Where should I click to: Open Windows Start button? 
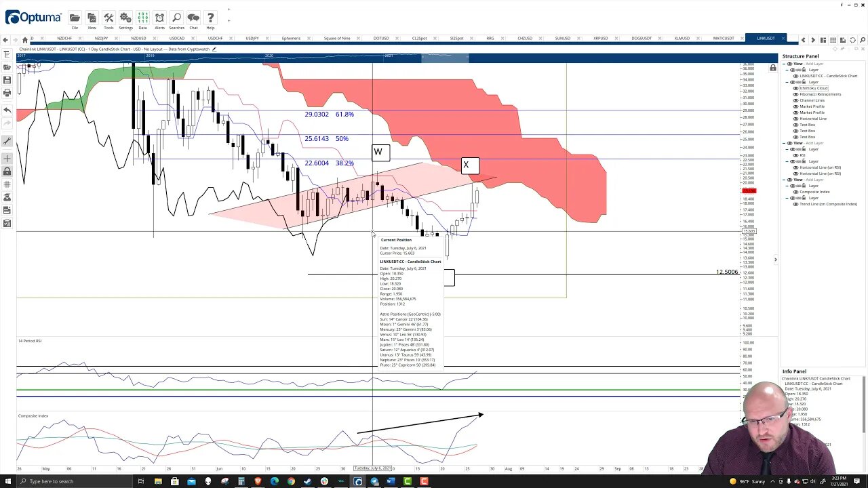(8, 481)
